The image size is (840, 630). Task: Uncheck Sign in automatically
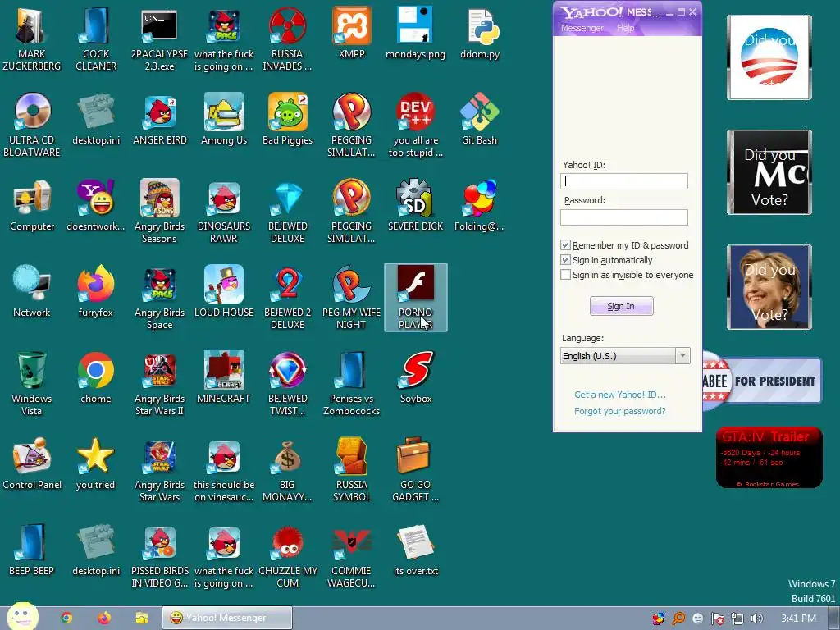tap(565, 260)
